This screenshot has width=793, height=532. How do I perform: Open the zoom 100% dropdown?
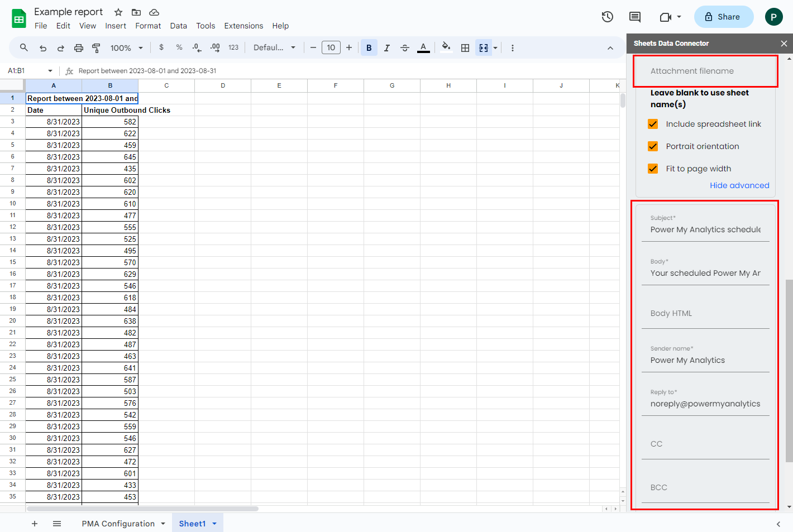point(126,48)
